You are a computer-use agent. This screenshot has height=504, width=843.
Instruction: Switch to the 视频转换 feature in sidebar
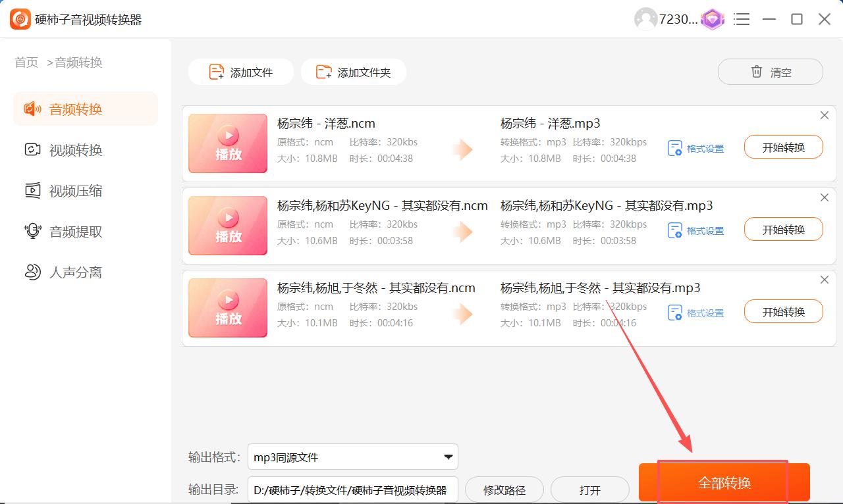point(66,150)
